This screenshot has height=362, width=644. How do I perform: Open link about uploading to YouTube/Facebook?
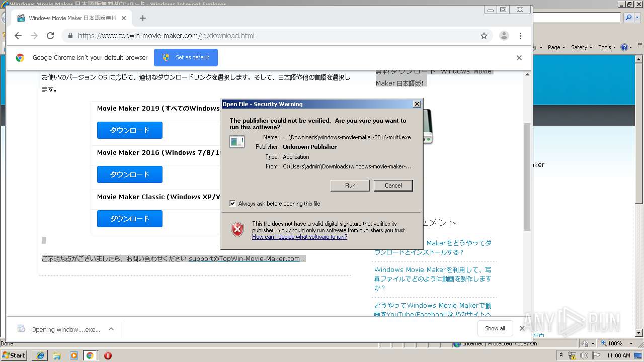[433, 310]
